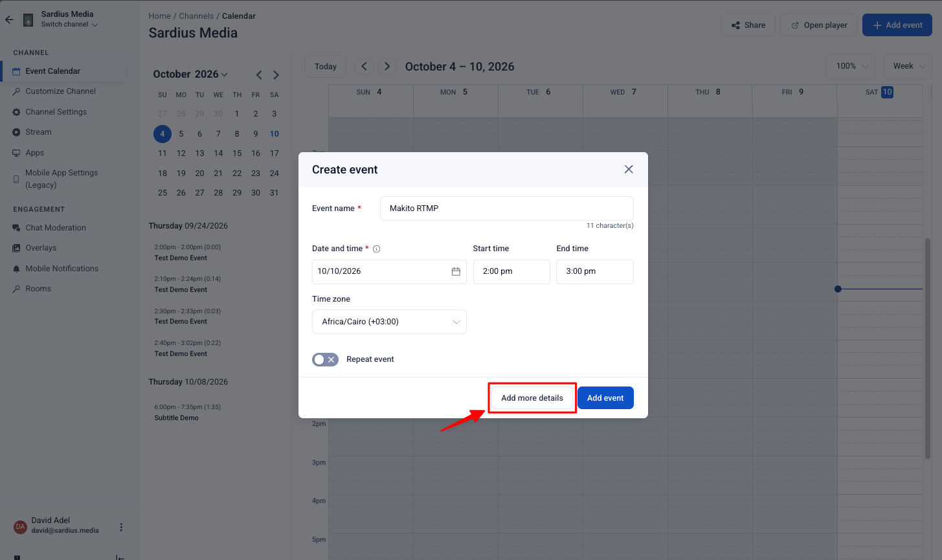Click the top Add event button
942x560 pixels.
click(897, 25)
